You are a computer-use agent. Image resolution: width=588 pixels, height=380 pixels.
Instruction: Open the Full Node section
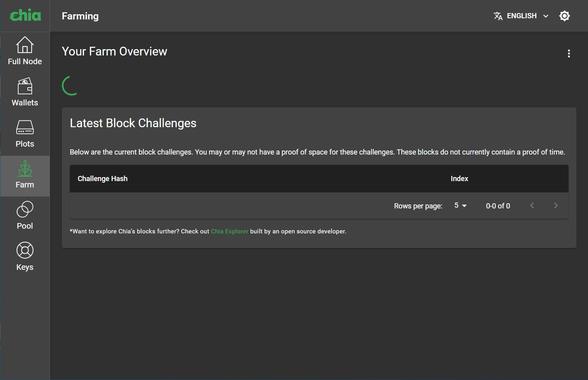[x=25, y=51]
